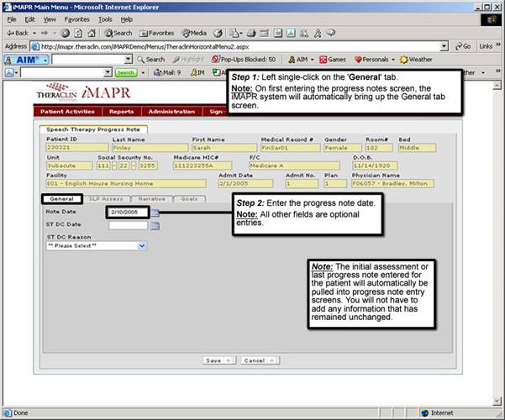The image size is (505, 420).
Task: Open the Goals tab
Action: tap(189, 199)
